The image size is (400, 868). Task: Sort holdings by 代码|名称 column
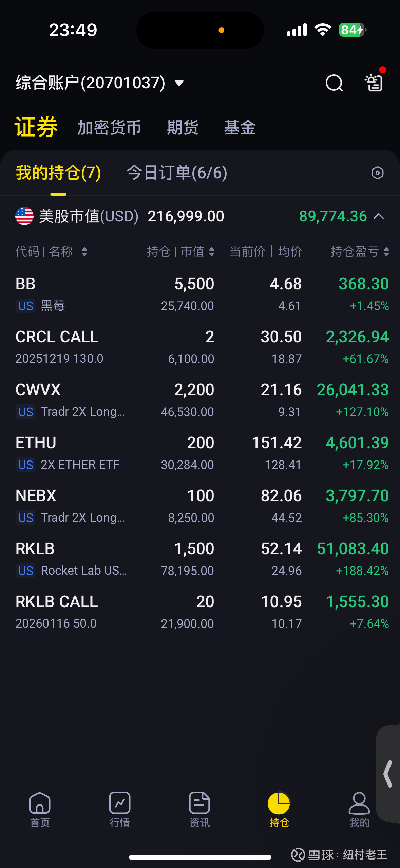click(84, 252)
